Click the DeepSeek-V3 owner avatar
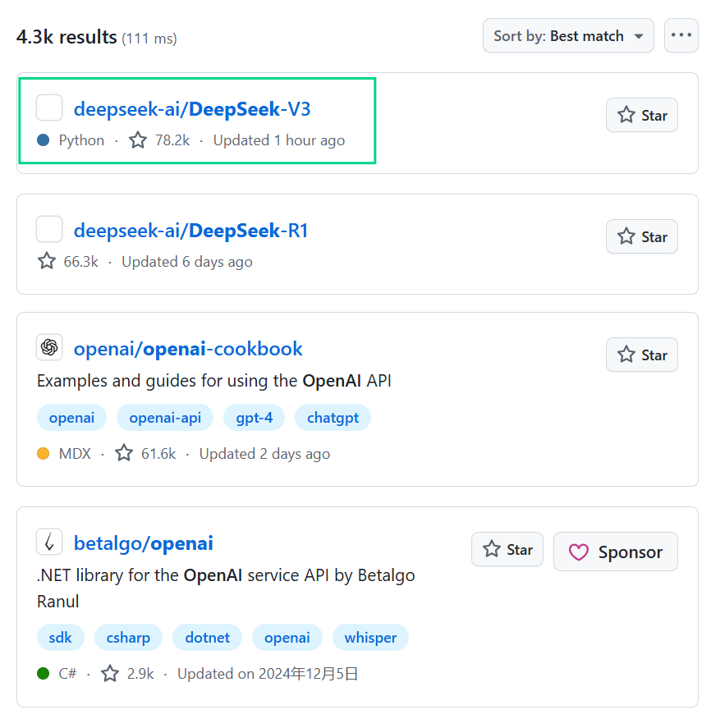Viewport: 711px width, 728px height. click(49, 108)
